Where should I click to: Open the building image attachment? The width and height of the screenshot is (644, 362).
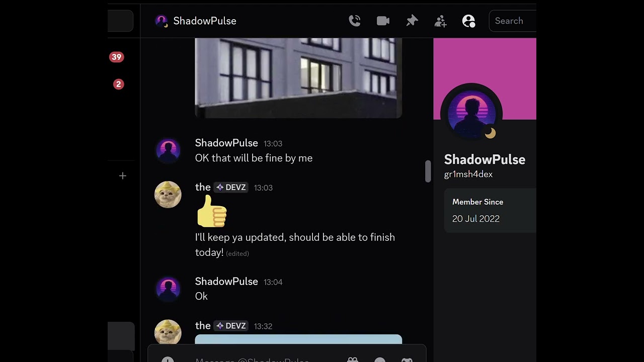click(298, 78)
